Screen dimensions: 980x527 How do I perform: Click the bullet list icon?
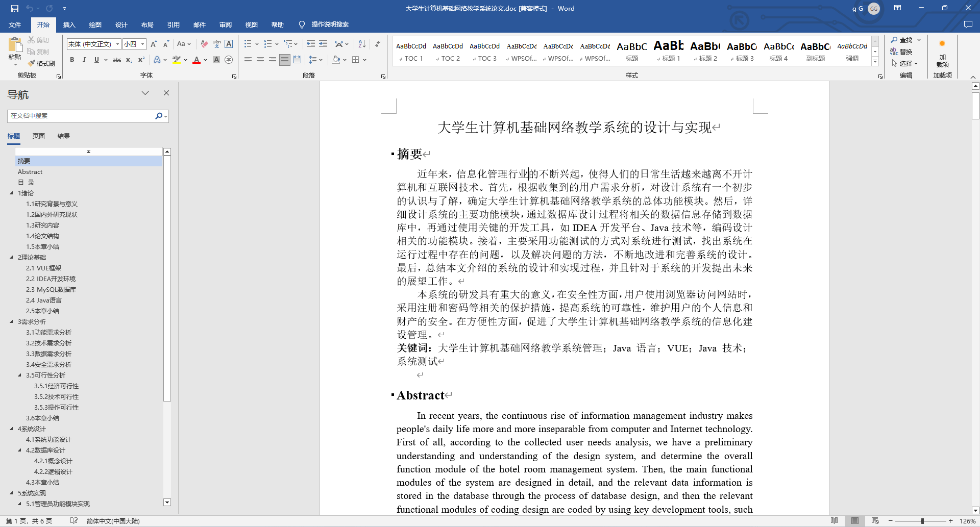click(x=248, y=44)
